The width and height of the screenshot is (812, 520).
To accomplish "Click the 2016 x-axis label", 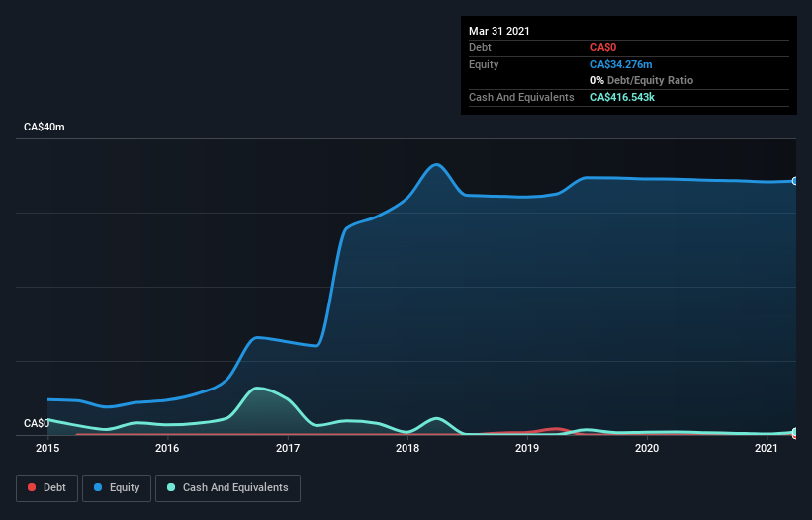I will click(x=167, y=448).
